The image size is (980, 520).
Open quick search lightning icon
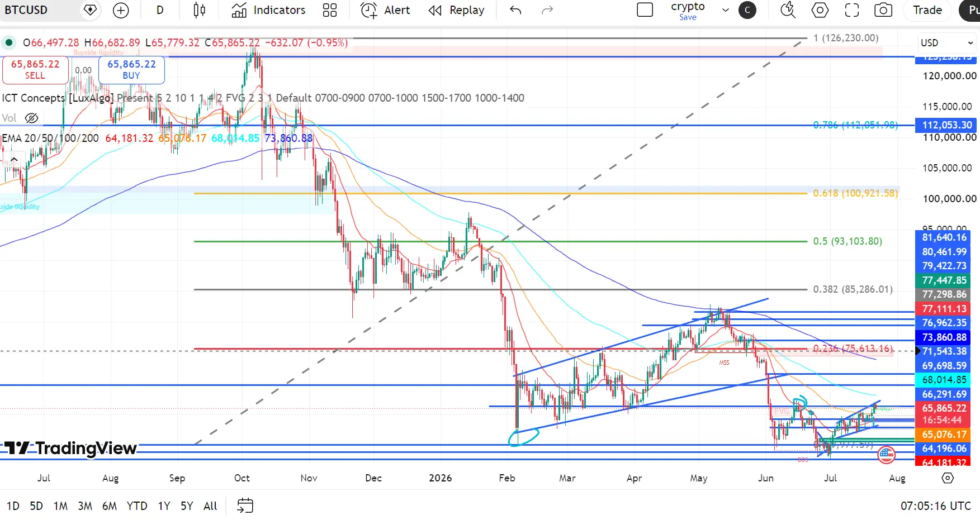(x=788, y=10)
